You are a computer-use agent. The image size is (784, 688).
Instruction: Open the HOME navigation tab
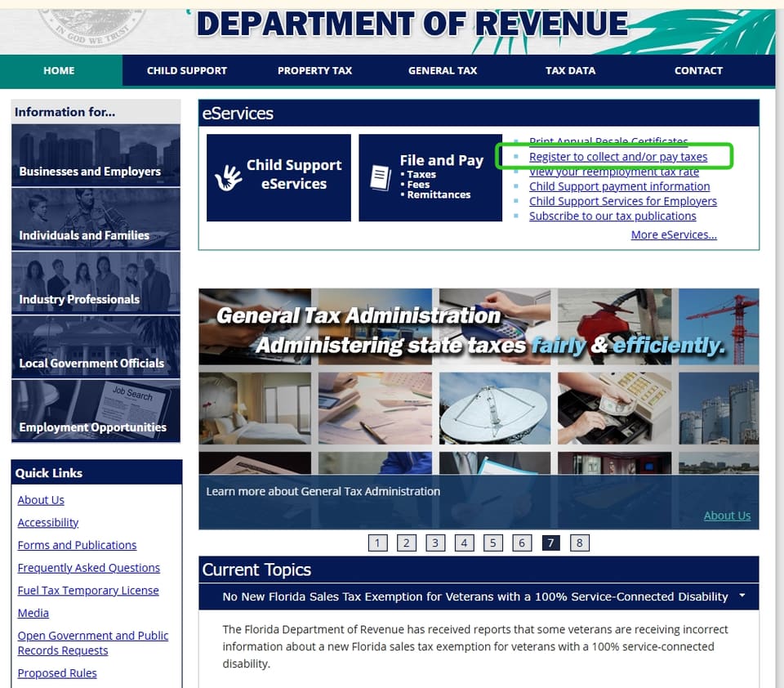[59, 70]
